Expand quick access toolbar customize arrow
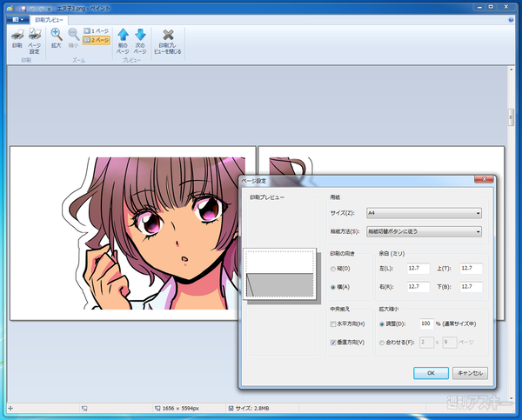The height and width of the screenshot is (420, 522). 50,9
